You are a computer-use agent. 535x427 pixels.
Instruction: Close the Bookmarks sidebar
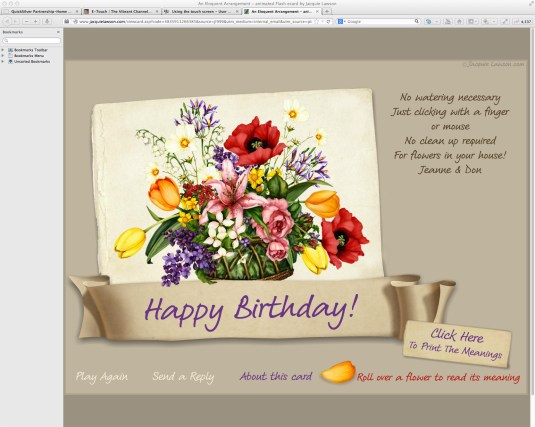tap(58, 32)
